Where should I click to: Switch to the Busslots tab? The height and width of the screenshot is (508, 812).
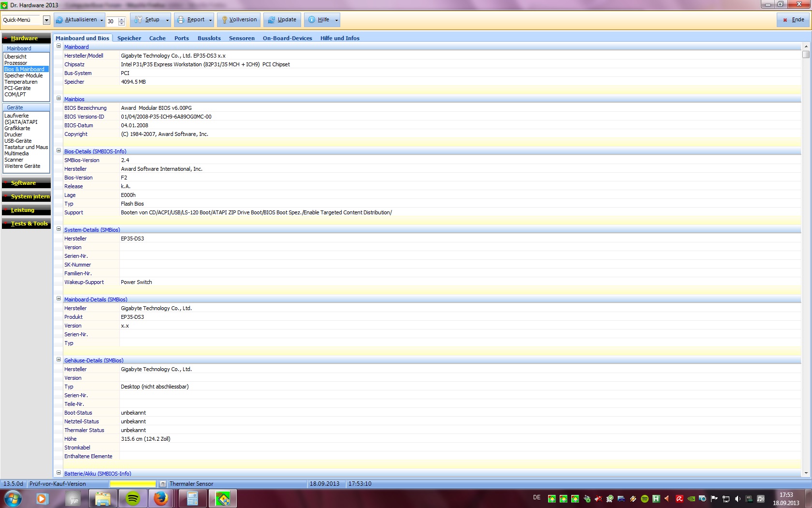209,38
